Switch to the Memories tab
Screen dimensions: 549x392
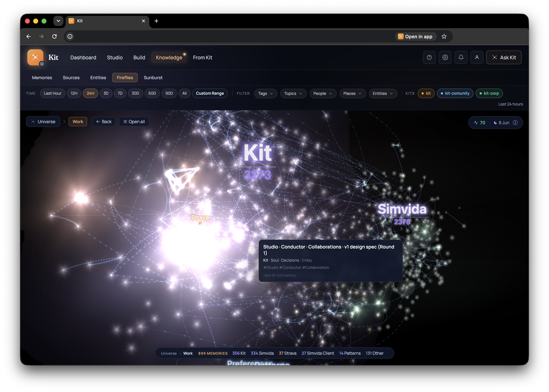pyautogui.click(x=42, y=78)
